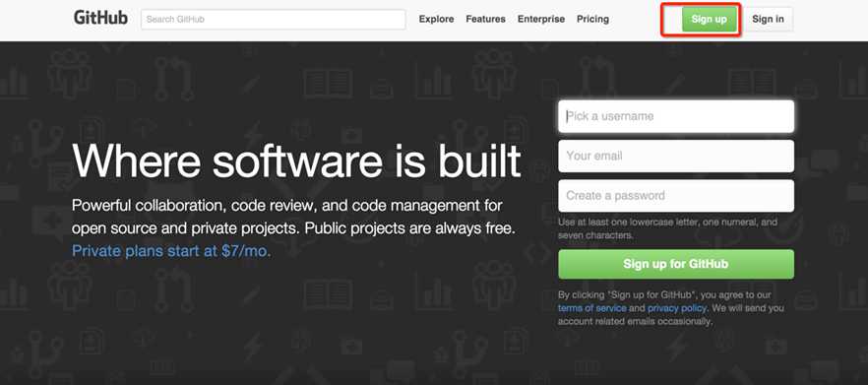868x385 pixels.
Task: Click the Sign in button
Action: [x=768, y=20]
